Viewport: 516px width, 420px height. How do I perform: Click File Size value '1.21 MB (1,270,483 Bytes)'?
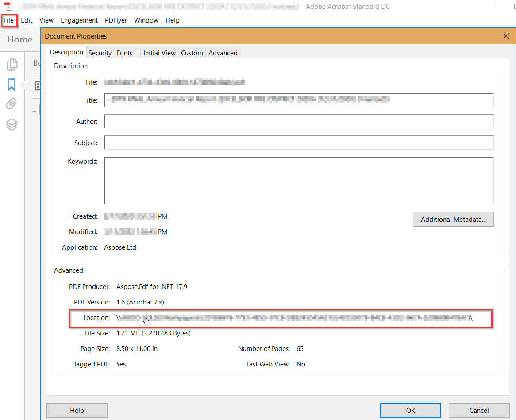(x=154, y=333)
